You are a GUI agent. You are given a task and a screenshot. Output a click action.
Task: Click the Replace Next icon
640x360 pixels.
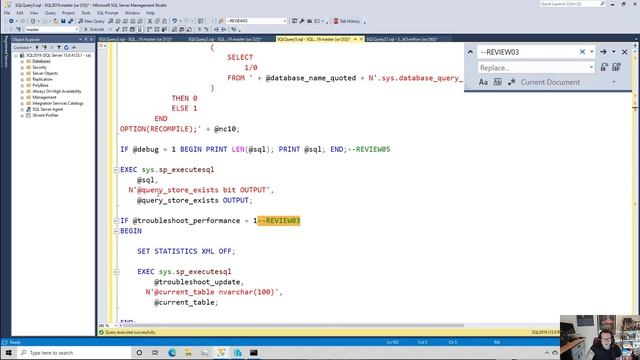604,67
